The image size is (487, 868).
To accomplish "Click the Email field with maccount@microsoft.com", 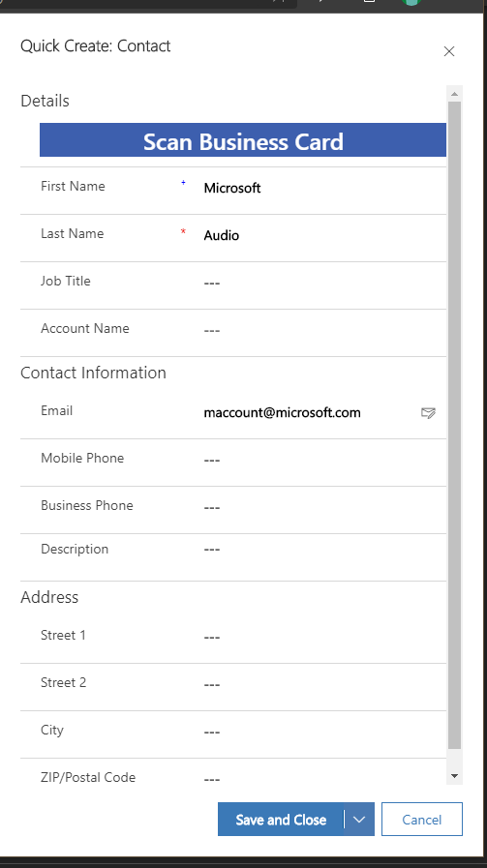I will pos(308,413).
